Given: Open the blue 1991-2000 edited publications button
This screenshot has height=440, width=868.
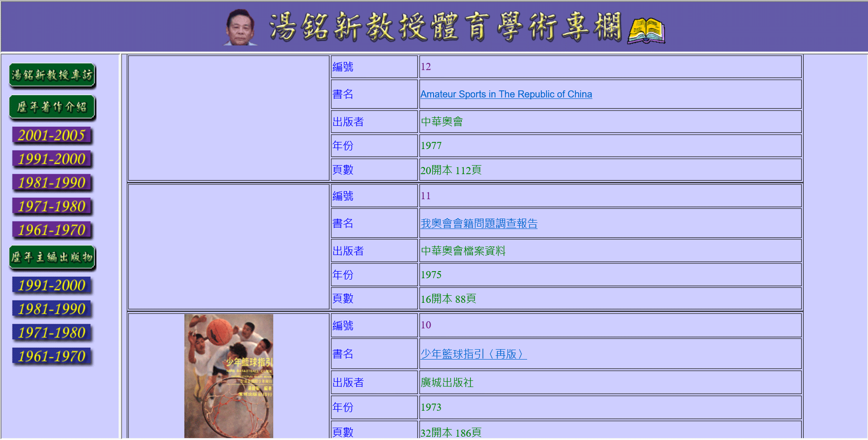Looking at the screenshot, I should click(x=52, y=286).
